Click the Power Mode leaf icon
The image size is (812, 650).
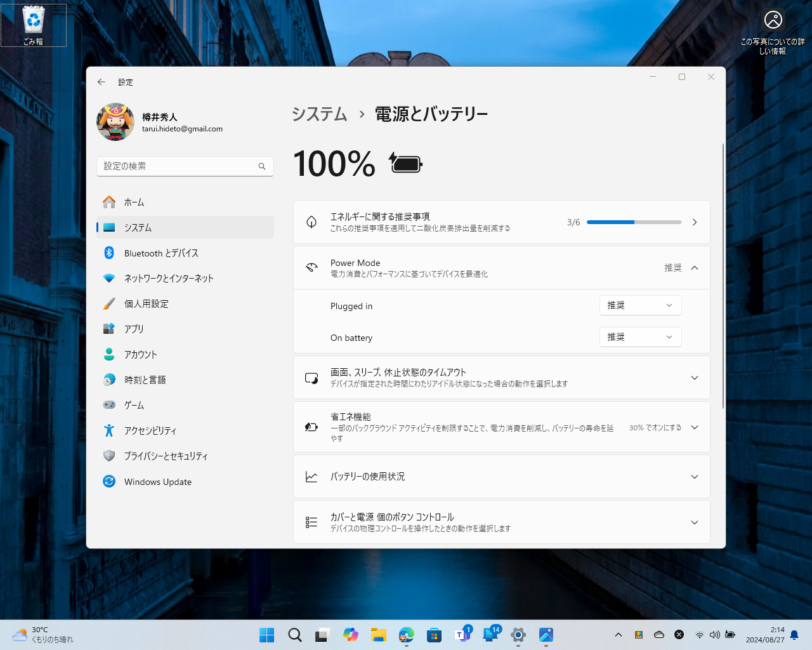click(311, 267)
